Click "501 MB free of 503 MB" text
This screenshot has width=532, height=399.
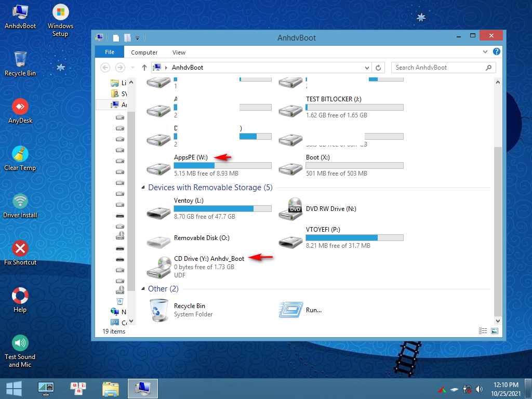pyautogui.click(x=336, y=174)
